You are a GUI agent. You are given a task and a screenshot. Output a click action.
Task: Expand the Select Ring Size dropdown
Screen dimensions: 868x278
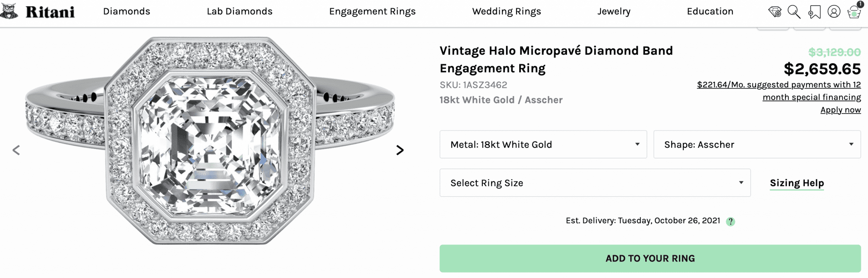point(595,183)
